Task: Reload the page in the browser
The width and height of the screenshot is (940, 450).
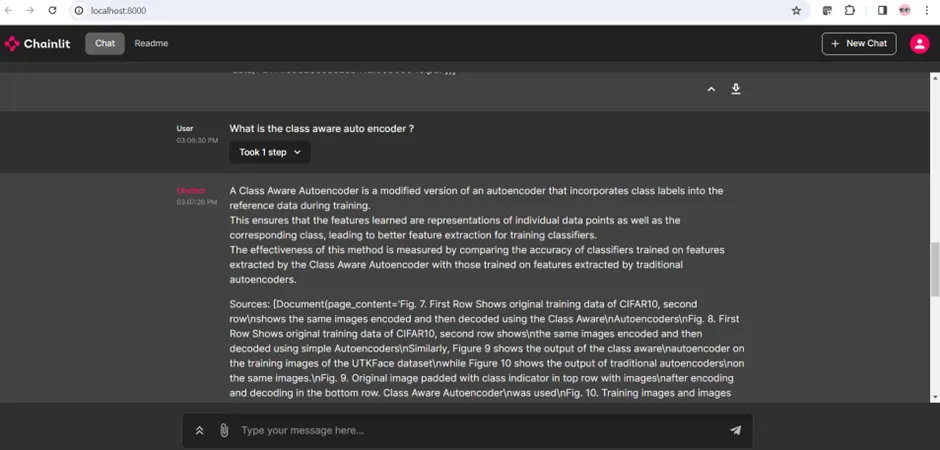Action: [52, 11]
